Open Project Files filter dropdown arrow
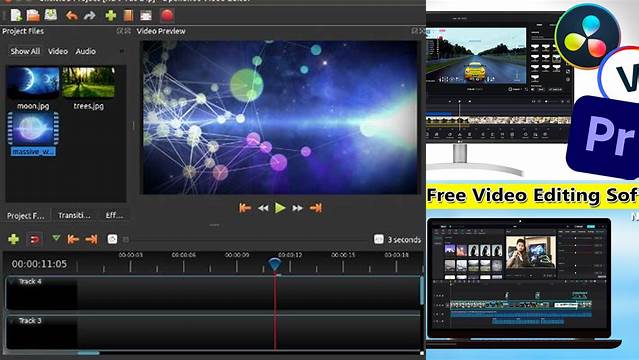The height and width of the screenshot is (360, 639). tap(121, 51)
